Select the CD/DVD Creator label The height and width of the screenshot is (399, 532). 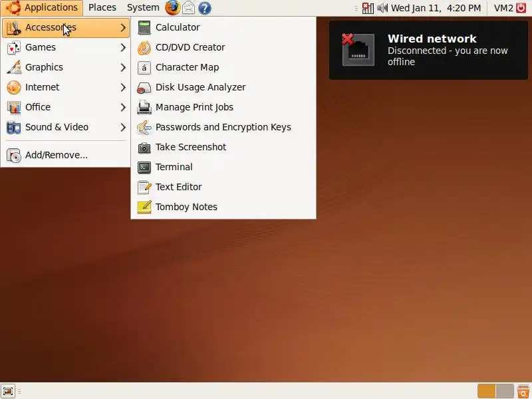190,47
